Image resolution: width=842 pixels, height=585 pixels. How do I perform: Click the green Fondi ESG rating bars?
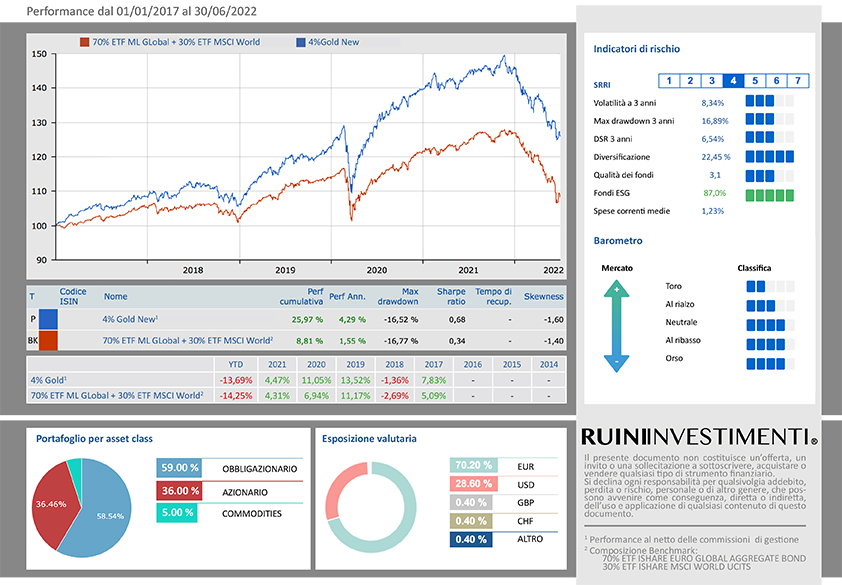(770, 195)
